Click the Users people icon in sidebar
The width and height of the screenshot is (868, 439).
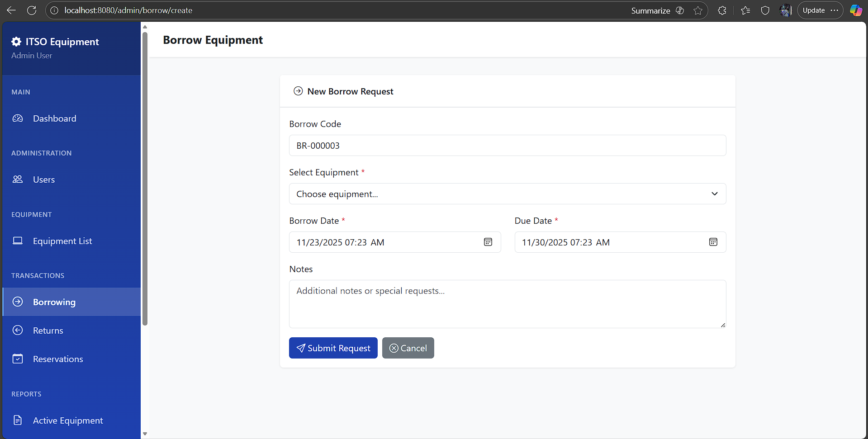tap(18, 179)
